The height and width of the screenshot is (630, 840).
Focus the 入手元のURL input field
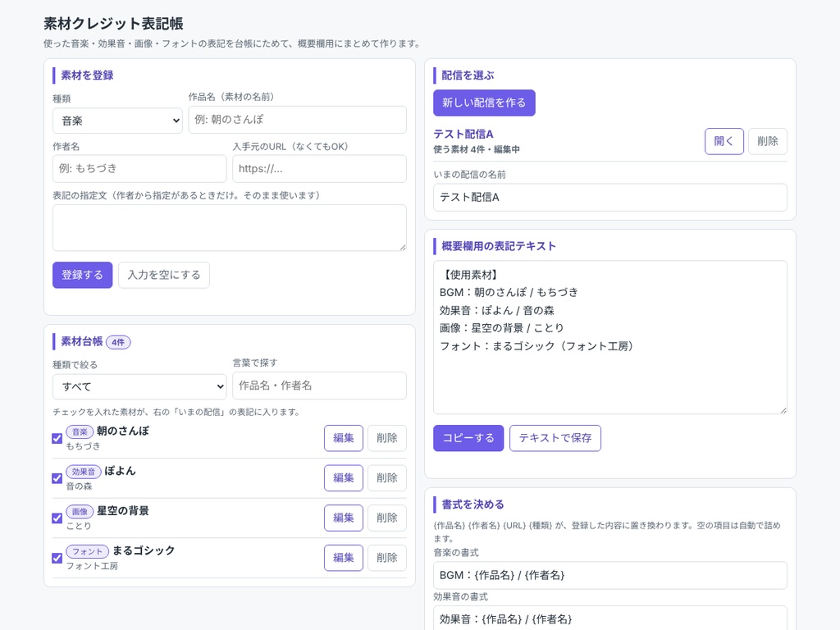pos(319,169)
